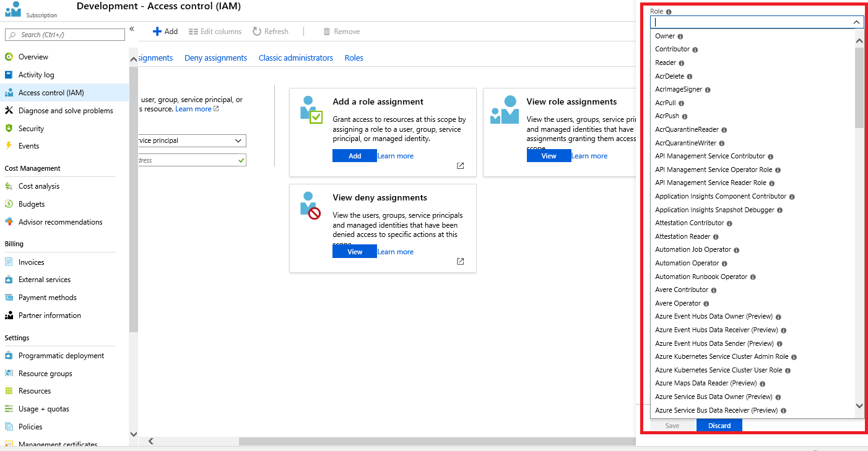Switch to the Roles tab
Image resolution: width=868 pixels, height=451 pixels.
[354, 58]
